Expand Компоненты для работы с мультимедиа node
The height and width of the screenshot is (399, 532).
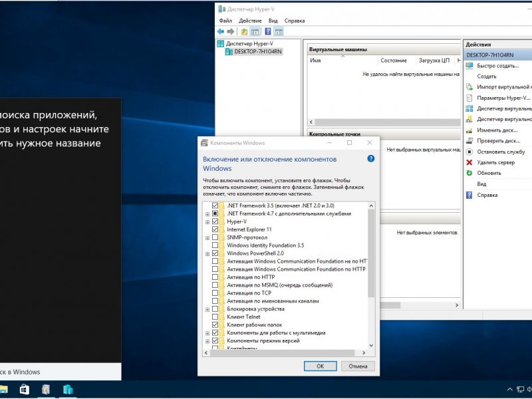[x=207, y=333]
